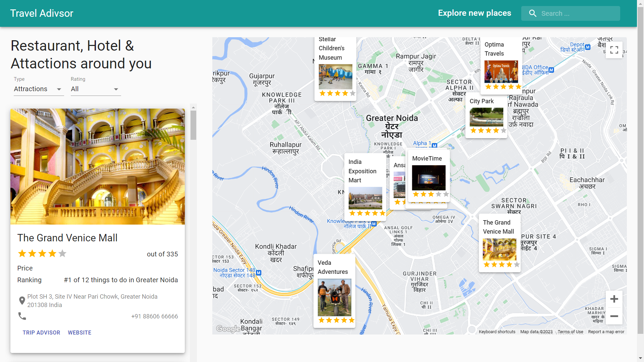
Task: Open the Type dropdown showing Attractions
Action: point(39,89)
